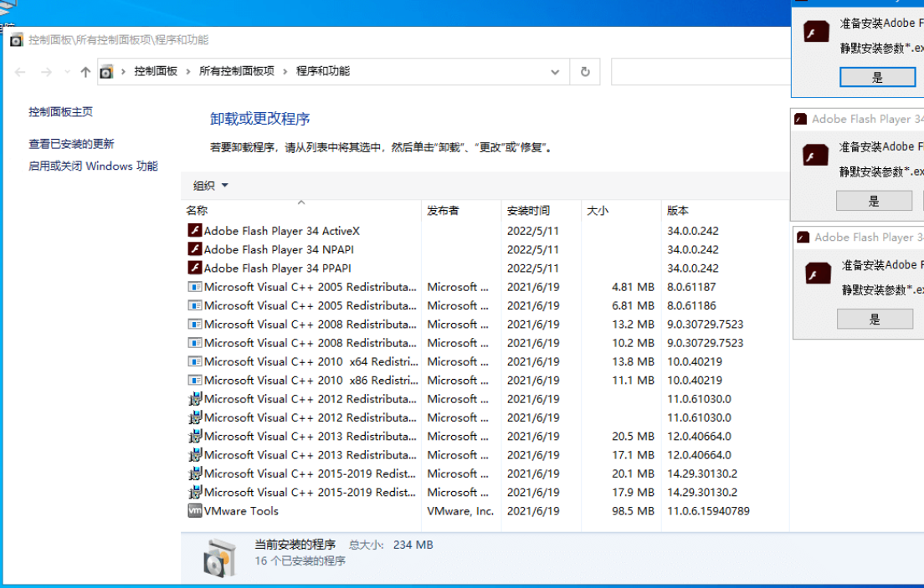
Task: Select the Adobe Flash Player 34 NPAPI name
Action: tap(279, 250)
